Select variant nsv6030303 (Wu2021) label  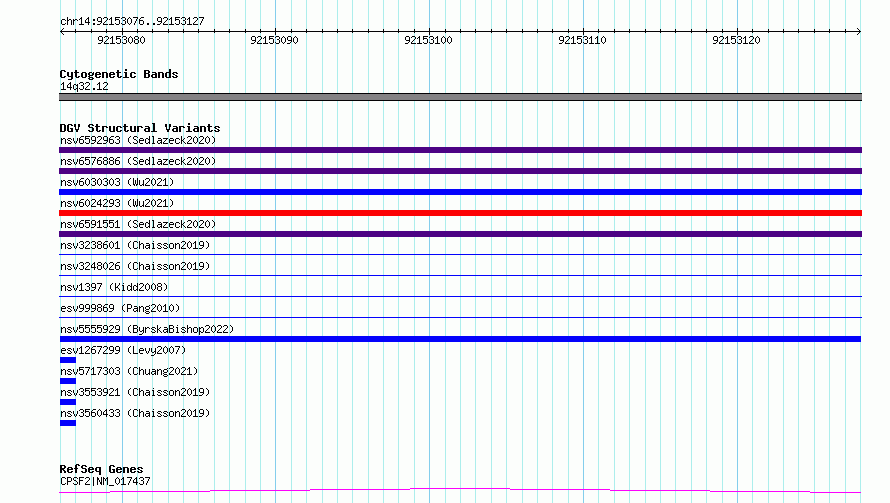117,182
